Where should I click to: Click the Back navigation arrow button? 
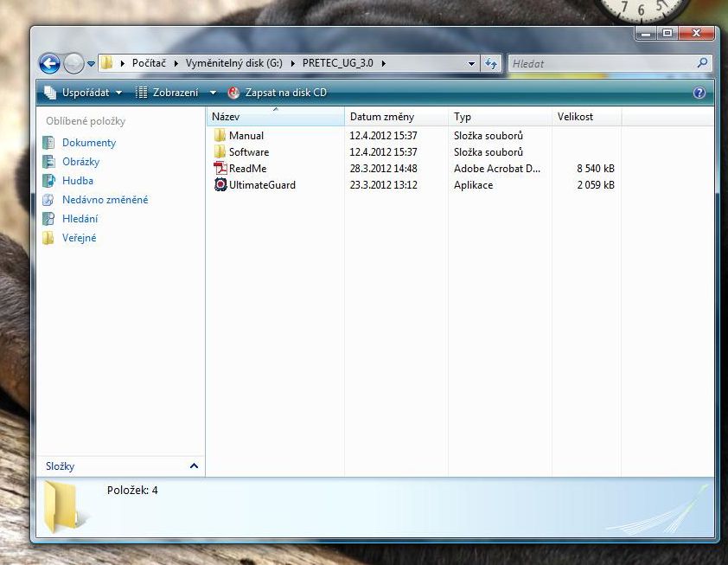(x=49, y=64)
